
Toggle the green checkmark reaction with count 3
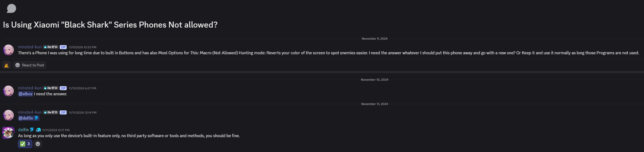tap(25, 144)
